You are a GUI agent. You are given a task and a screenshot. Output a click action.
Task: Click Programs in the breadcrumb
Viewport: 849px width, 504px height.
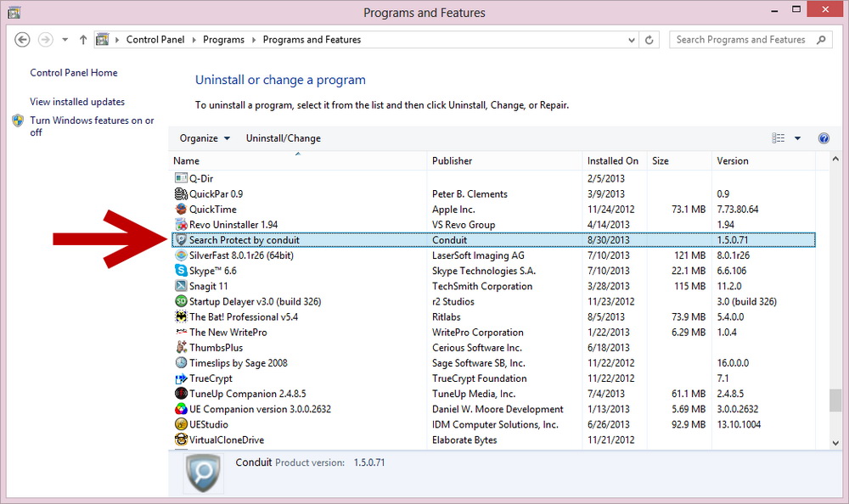223,40
